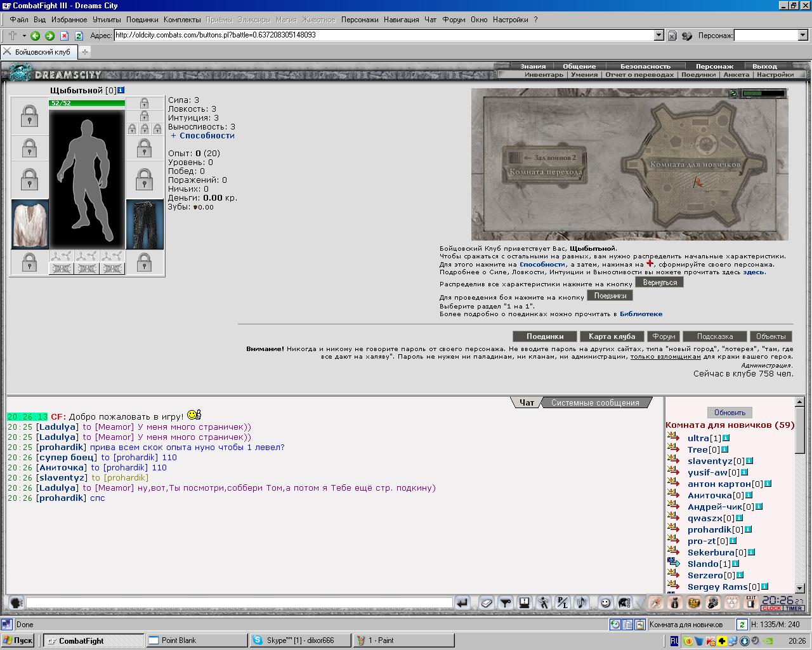Open the Персонаж combo box
812x650 pixels.
click(770, 36)
